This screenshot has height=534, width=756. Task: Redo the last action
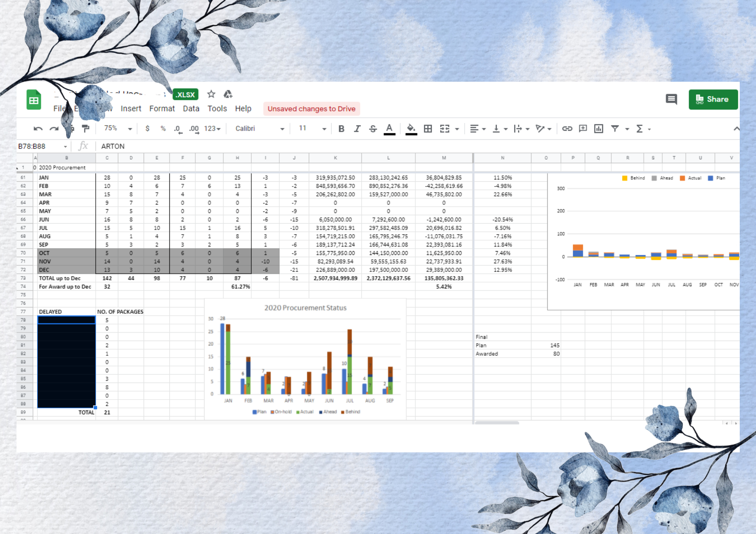click(x=54, y=129)
